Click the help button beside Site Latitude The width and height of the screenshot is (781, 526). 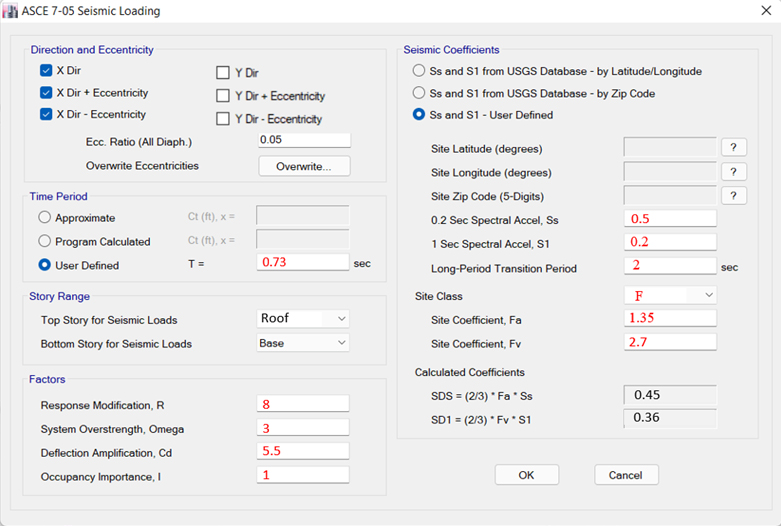[x=733, y=148]
